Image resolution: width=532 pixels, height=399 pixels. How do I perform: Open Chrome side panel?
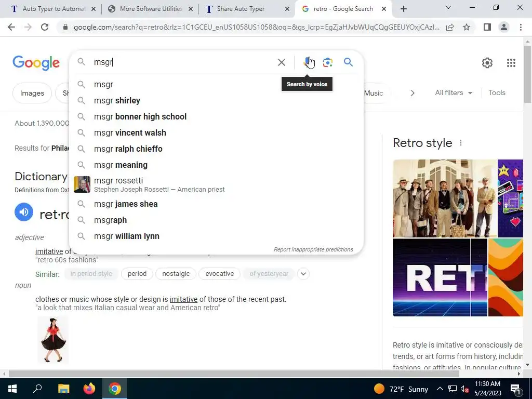click(487, 27)
